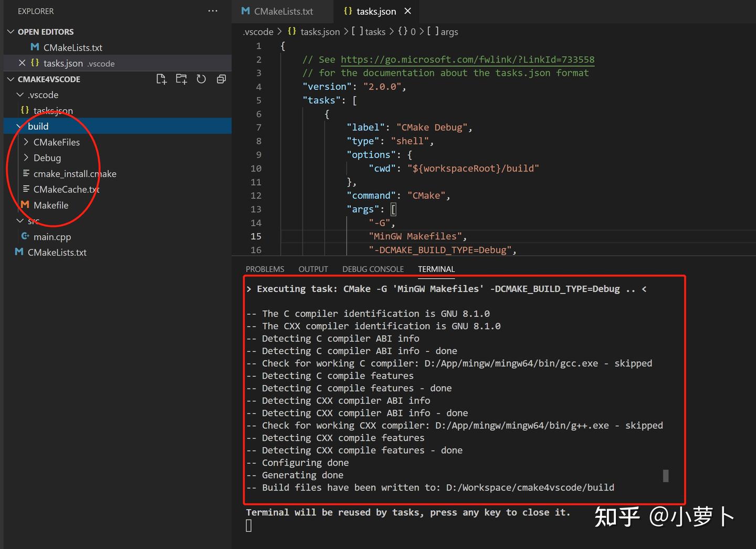Select CMakeCache.txt in the build folder
Viewport: 756px width, 549px height.
click(x=66, y=189)
